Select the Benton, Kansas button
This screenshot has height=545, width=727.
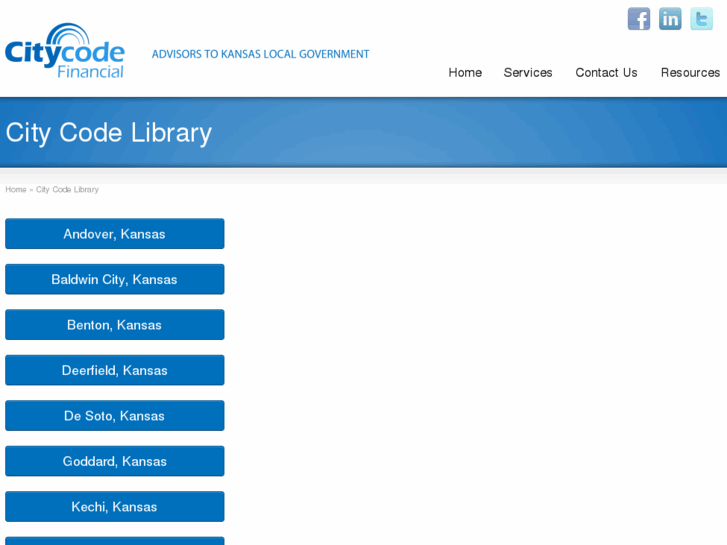pos(115,325)
